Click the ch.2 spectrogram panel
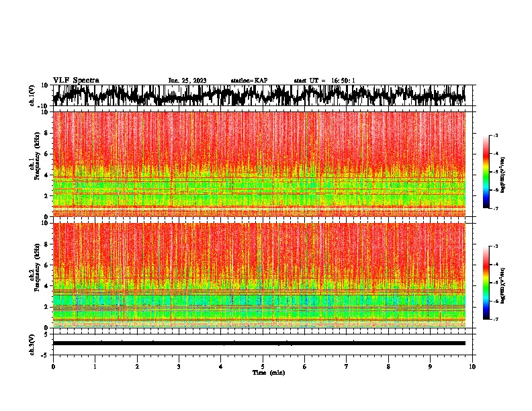This screenshot has height=411, width=532. (259, 275)
